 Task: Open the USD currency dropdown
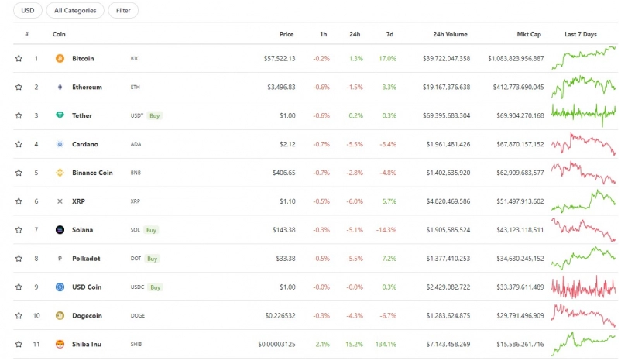pyautogui.click(x=27, y=11)
